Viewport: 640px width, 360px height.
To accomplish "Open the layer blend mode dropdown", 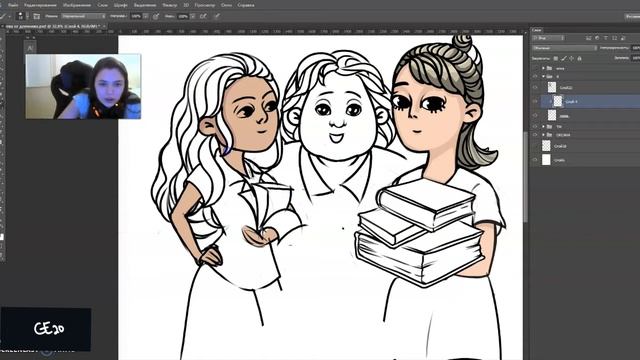I will (x=564, y=48).
